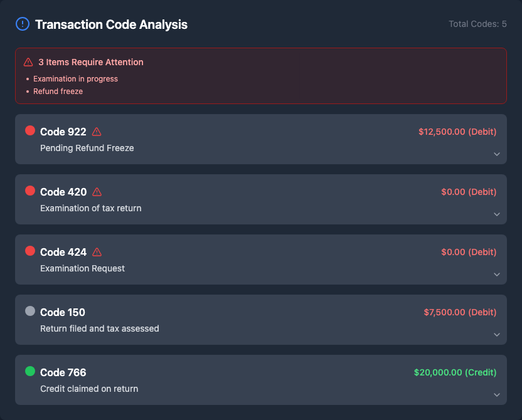Click the red status dot for Code 922
522x420 pixels.
tap(30, 131)
